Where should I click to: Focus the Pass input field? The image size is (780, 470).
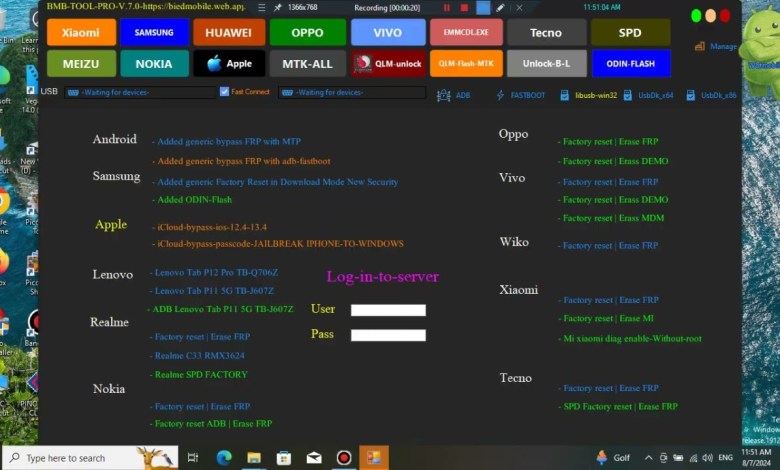pos(389,335)
